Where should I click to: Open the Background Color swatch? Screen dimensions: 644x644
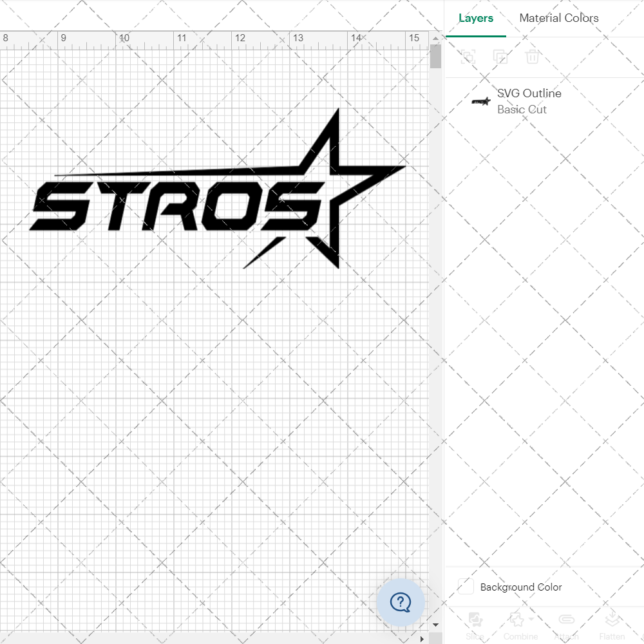(x=466, y=586)
